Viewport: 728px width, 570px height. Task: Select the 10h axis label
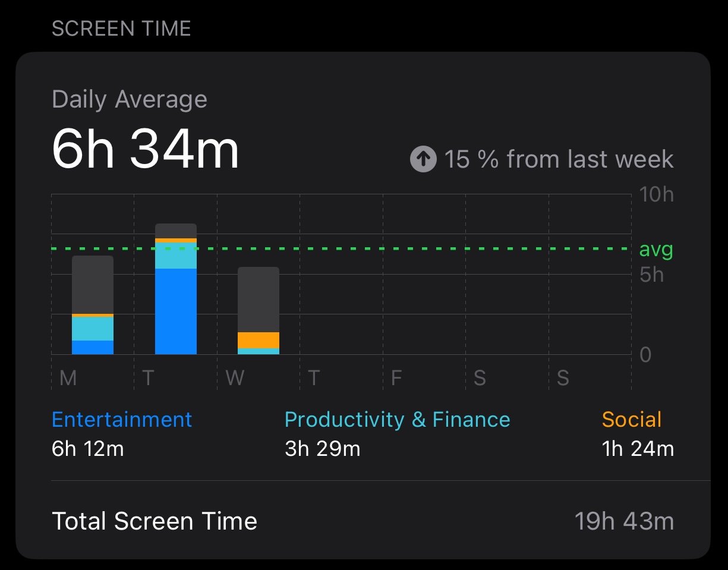(x=657, y=194)
